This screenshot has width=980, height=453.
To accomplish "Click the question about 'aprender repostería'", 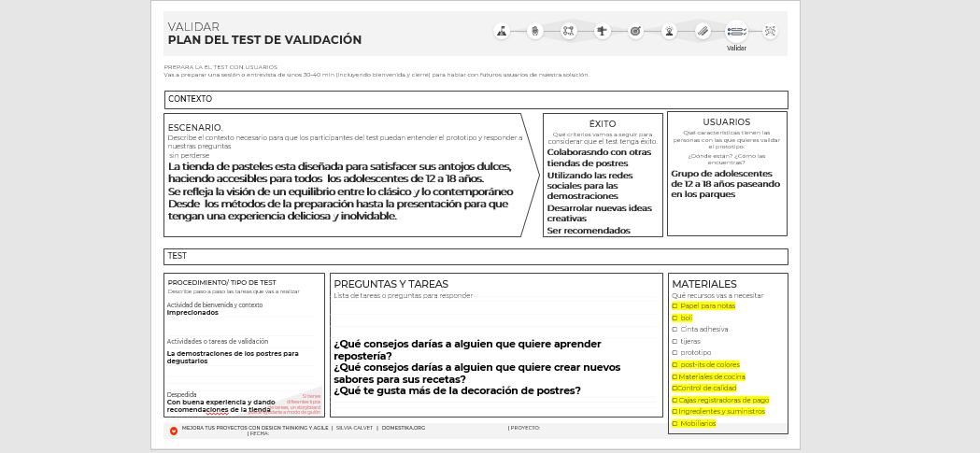I will 467,350.
